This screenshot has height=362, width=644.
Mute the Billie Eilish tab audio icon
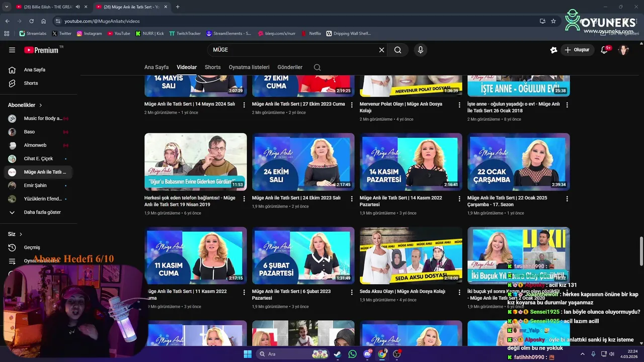pyautogui.click(x=77, y=7)
